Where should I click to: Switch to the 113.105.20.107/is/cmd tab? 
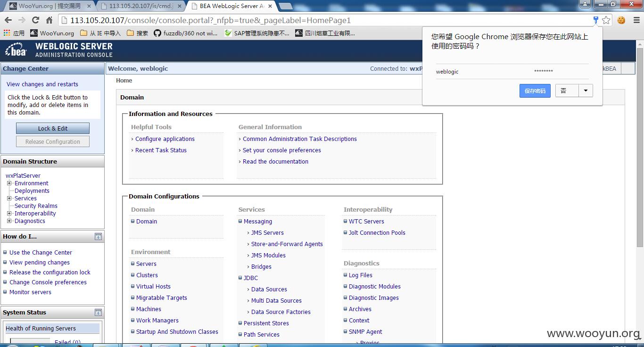[x=140, y=6]
